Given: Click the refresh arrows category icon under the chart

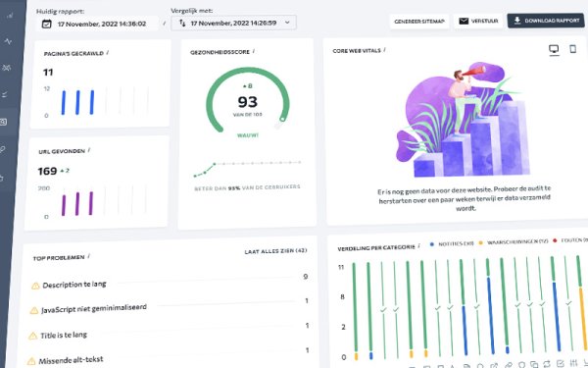Looking at the screenshot, I should [547, 363].
